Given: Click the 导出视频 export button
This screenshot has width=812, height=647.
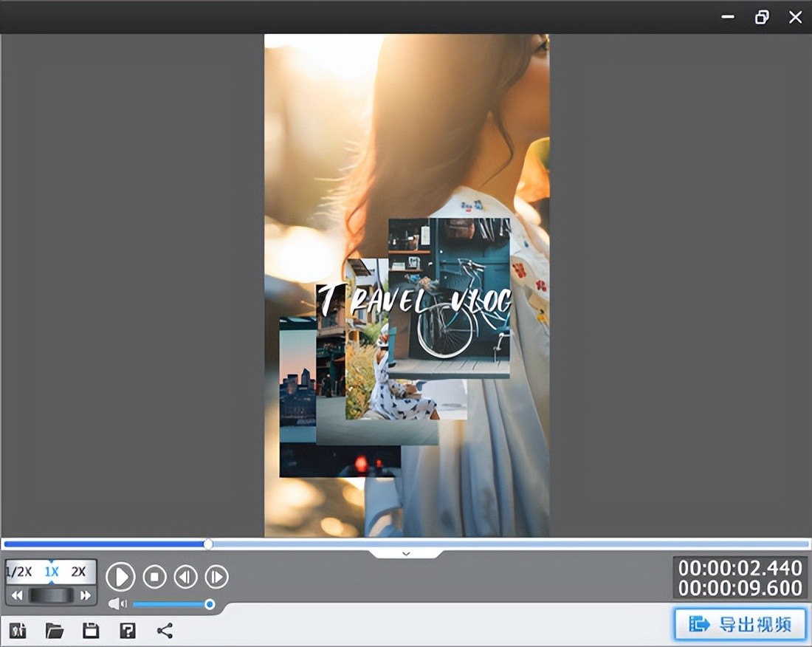Looking at the screenshot, I should pos(740,624).
